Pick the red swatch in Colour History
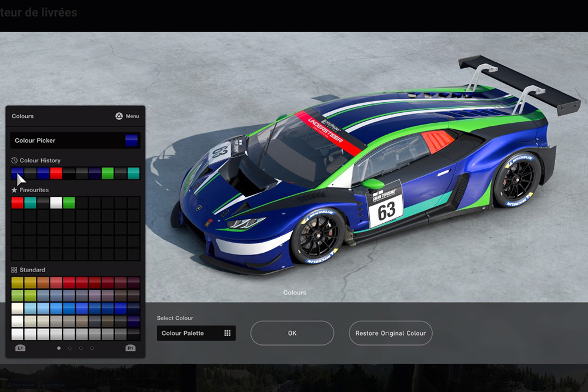The image size is (588, 392). 56,173
